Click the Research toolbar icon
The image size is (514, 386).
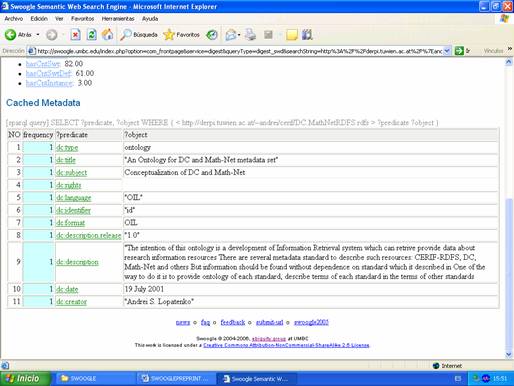[x=307, y=35]
